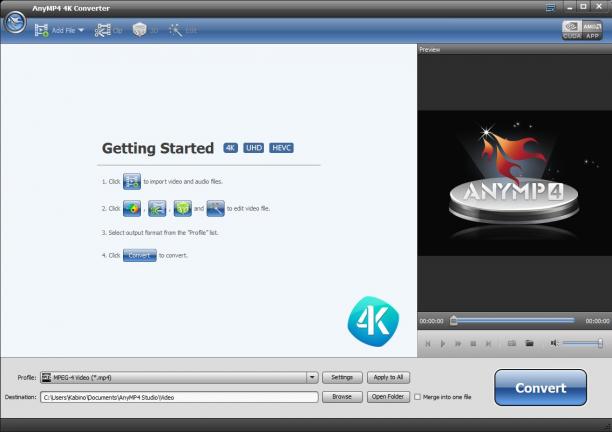Image resolution: width=612 pixels, height=432 pixels.
Task: Click the Destination path field
Action: (x=179, y=397)
